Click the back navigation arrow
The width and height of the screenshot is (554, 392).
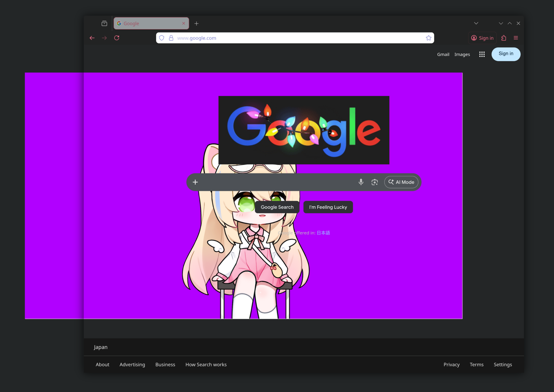coord(92,38)
